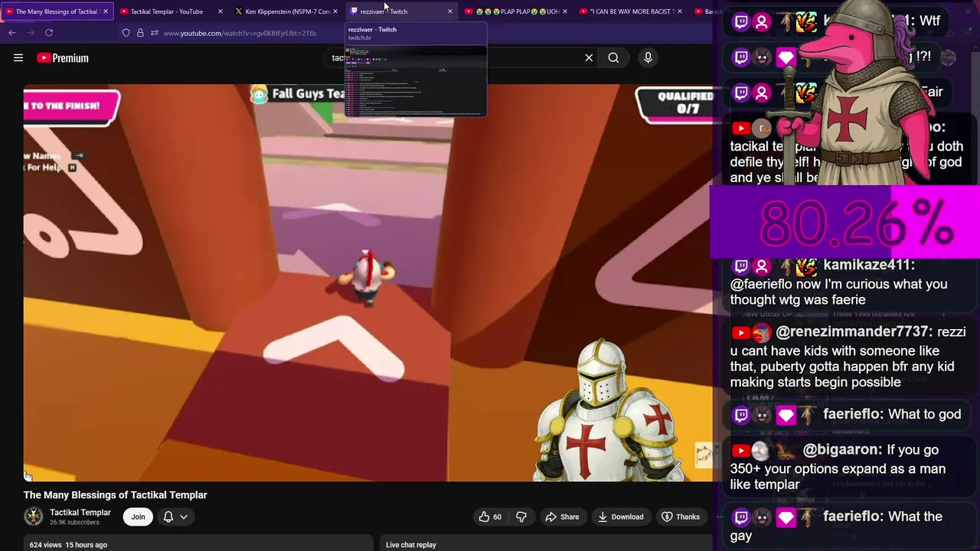Toggle the notification bell for Tactikal Templar

click(x=168, y=517)
